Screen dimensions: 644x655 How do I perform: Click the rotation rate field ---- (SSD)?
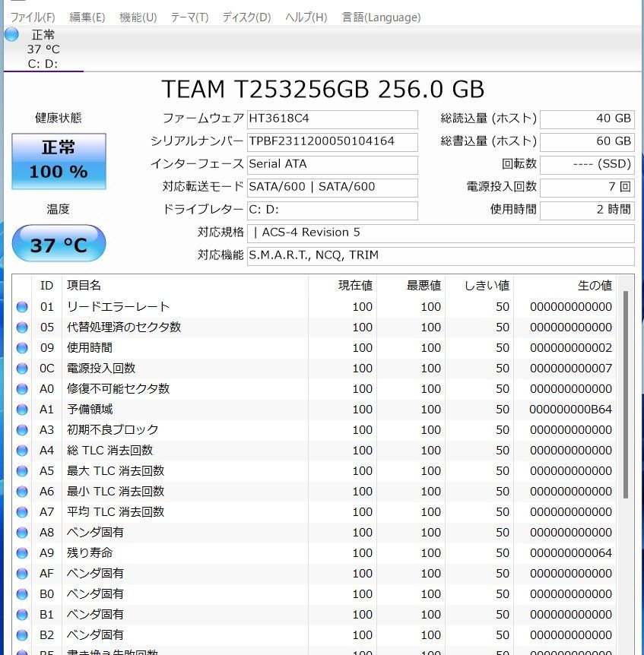587,164
